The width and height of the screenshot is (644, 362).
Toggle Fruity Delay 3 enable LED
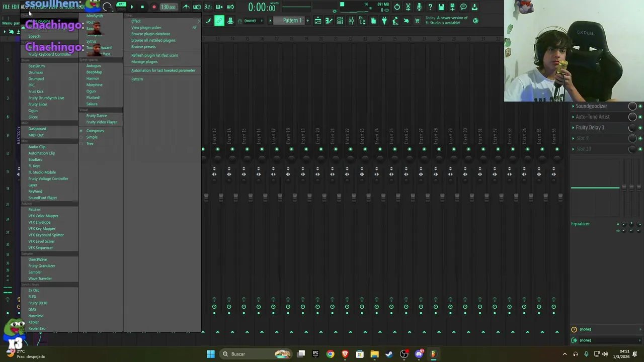point(640,128)
